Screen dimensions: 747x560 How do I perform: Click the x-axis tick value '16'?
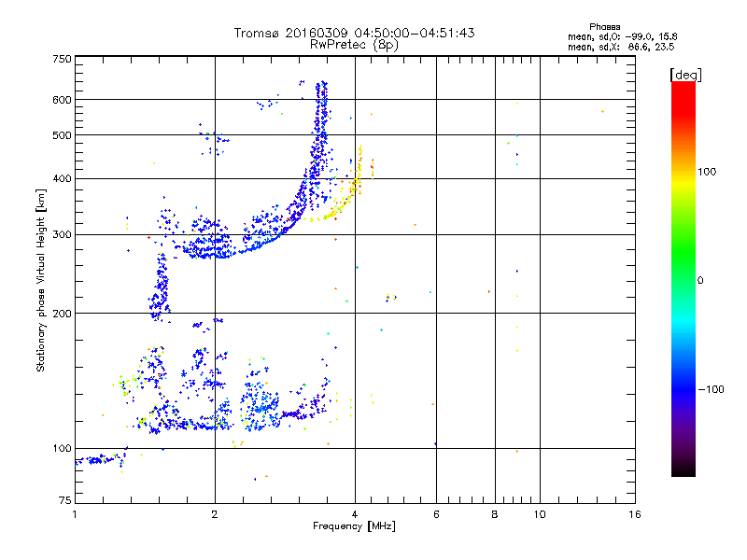[x=635, y=514]
